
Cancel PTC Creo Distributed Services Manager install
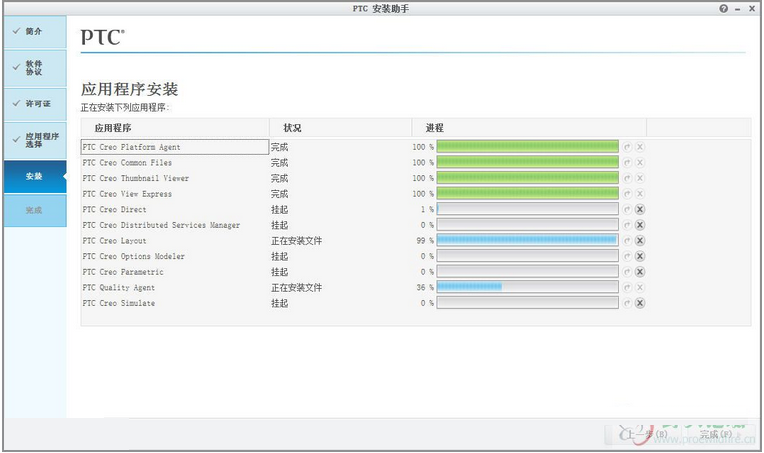pyautogui.click(x=640, y=226)
